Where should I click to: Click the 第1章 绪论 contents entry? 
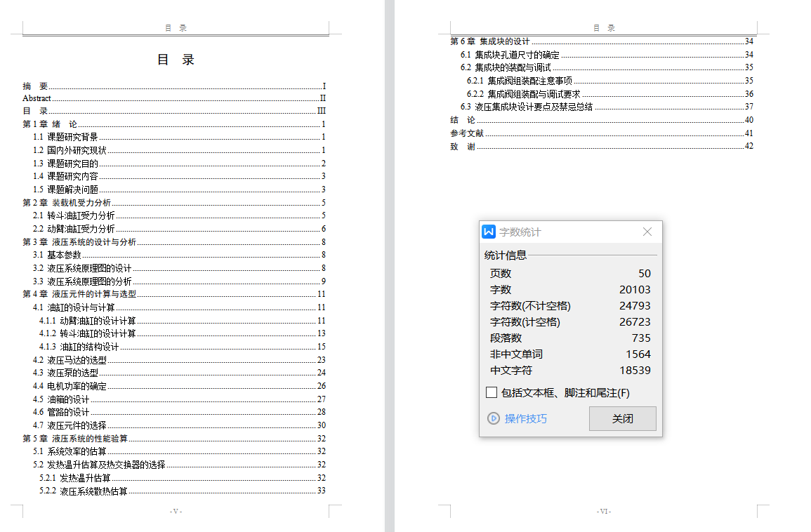point(174,124)
